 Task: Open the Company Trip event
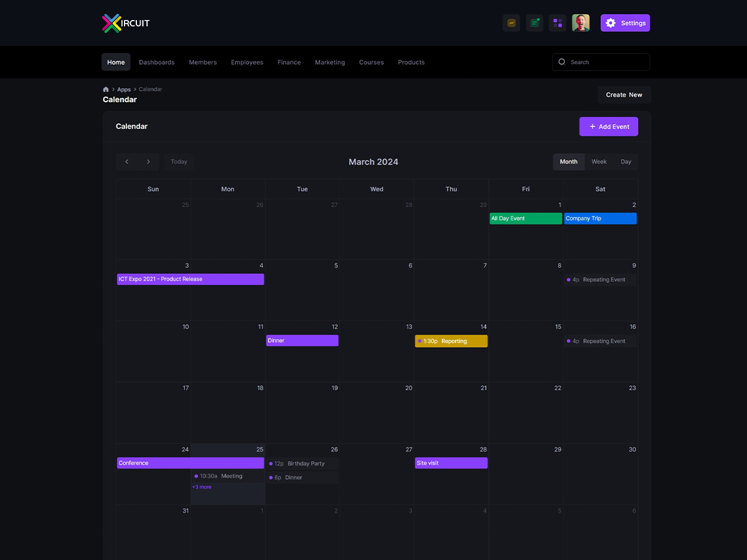pyautogui.click(x=601, y=218)
